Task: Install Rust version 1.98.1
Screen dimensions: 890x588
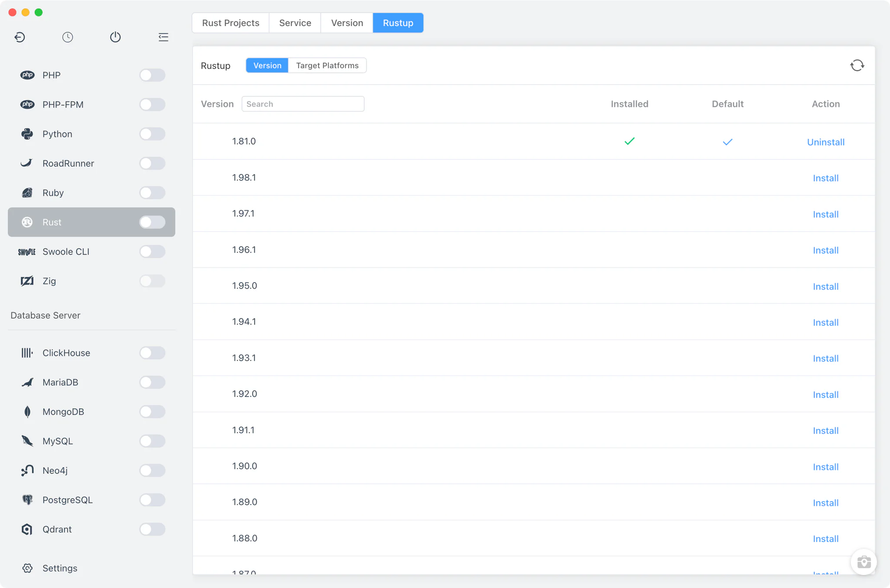Action: coord(826,178)
